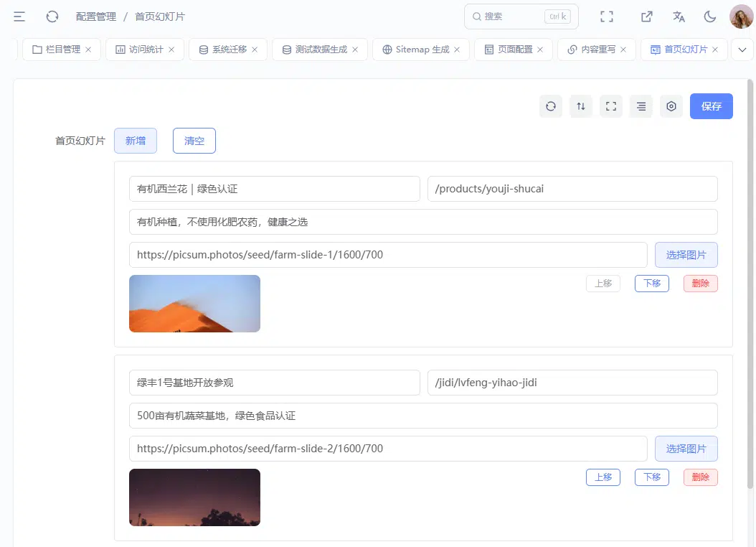Click the sort arrows toolbar icon

581,106
